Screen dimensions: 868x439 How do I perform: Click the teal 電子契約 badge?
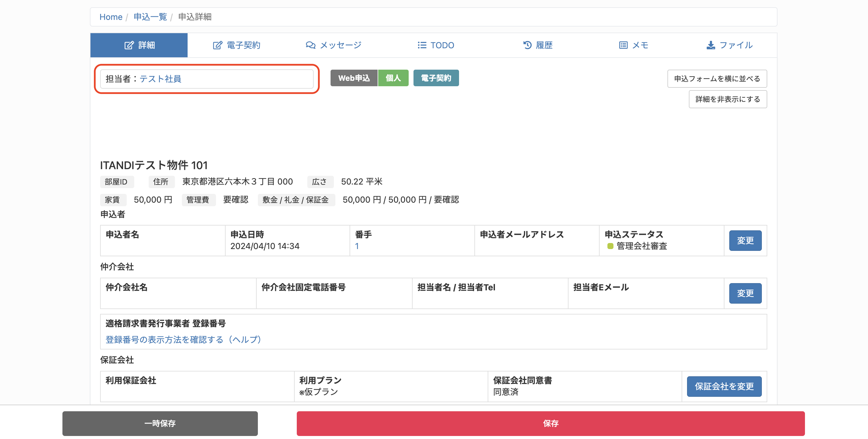(436, 78)
